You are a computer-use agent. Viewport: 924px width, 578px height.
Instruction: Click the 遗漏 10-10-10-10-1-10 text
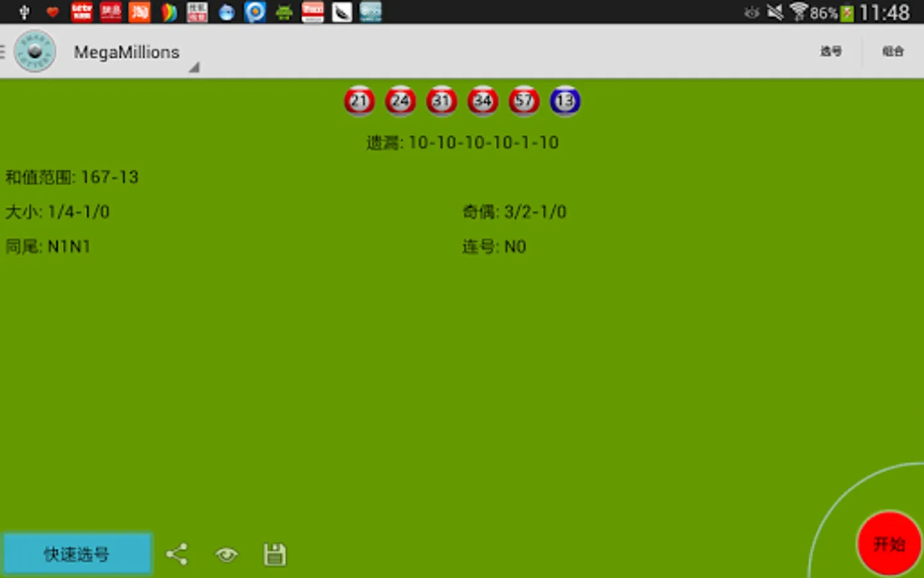[x=463, y=143]
